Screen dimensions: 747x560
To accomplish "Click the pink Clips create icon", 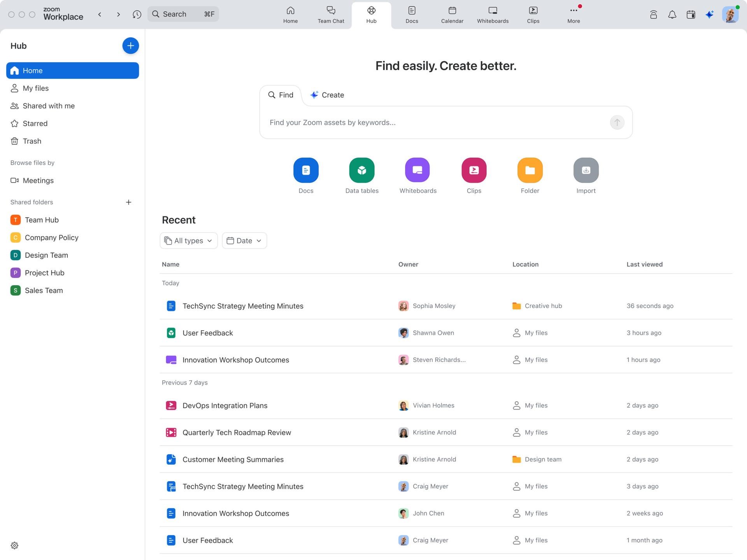I will [473, 170].
